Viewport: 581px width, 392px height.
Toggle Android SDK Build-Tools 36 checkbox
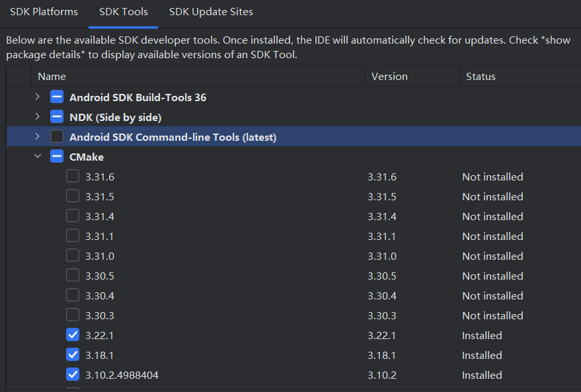pos(57,97)
